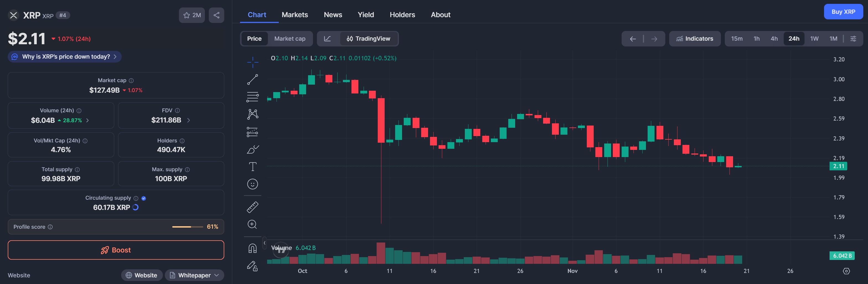The width and height of the screenshot is (868, 284).
Task: Toggle to simple line chart mode
Action: tap(327, 39)
